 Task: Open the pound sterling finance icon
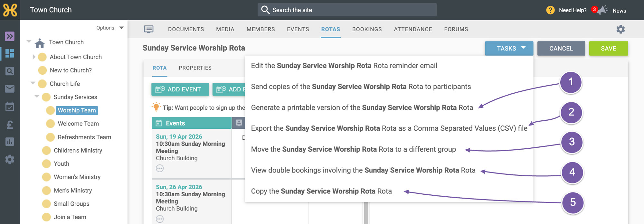point(10,125)
